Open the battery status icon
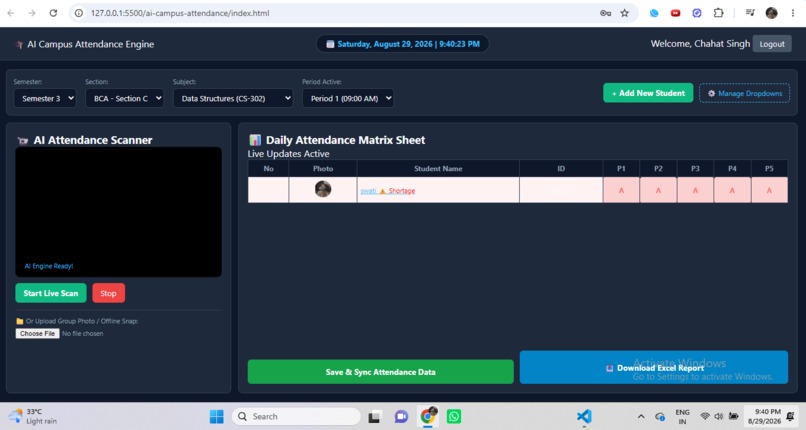 734,417
